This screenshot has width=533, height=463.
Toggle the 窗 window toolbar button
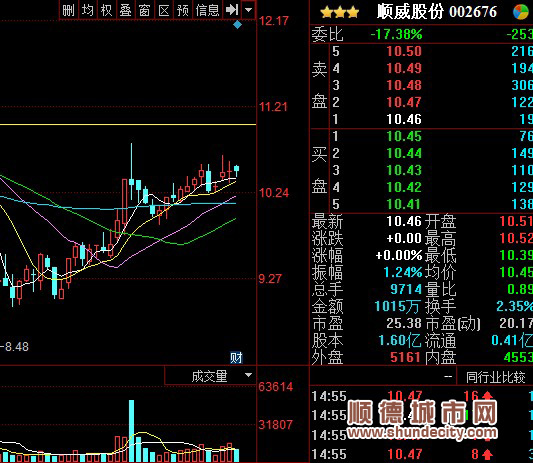pos(144,10)
